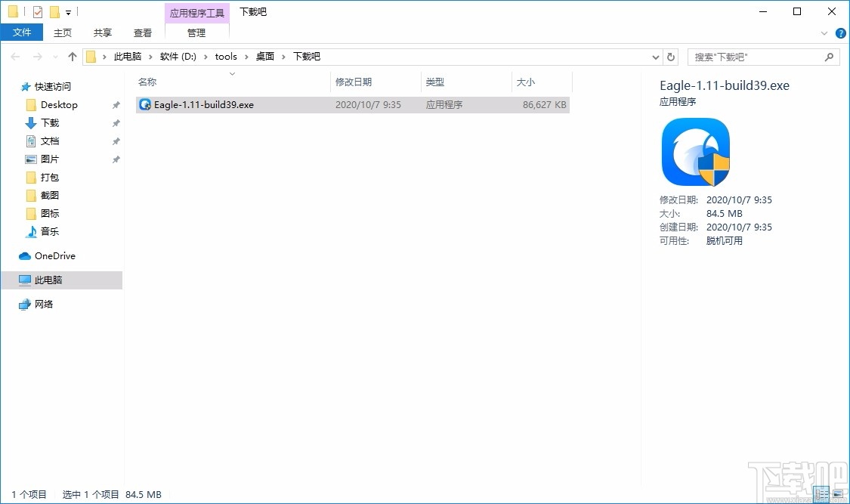This screenshot has width=850, height=504.
Task: Switch to the 查看 ribbon tab
Action: 142,32
